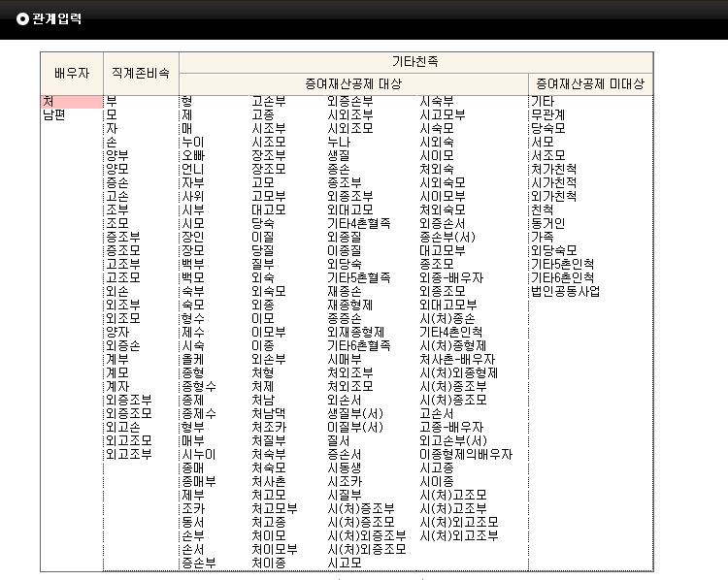728x580 pixels.
Task: Pick 계모 from the 직계존비속 column
Action: (116, 372)
